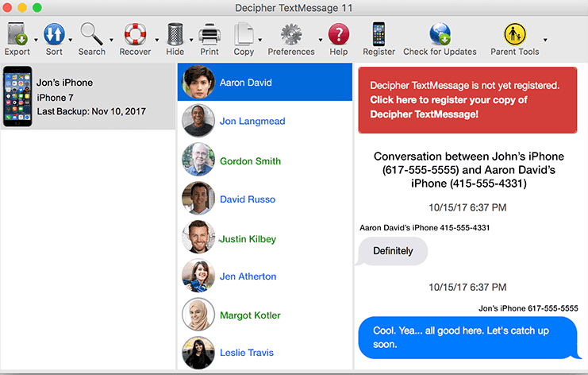Open the Export dropdown arrow
588x375 pixels.
click(36, 40)
